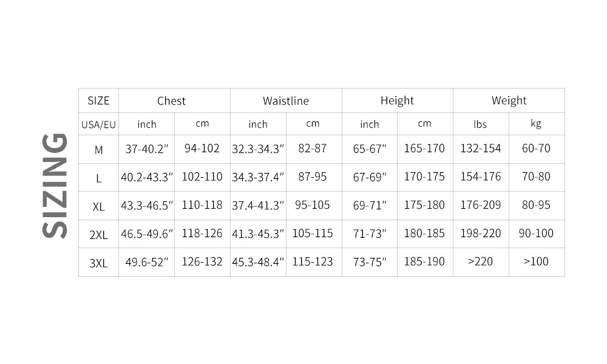The image size is (607, 364).
Task: Click the vertical SIZING title text
Action: [x=55, y=185]
